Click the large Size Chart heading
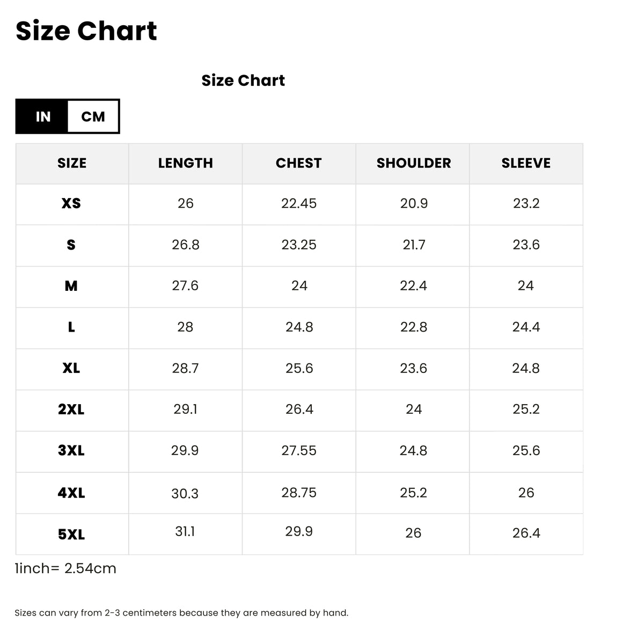Screen dimensions: 644x644 [x=86, y=31]
